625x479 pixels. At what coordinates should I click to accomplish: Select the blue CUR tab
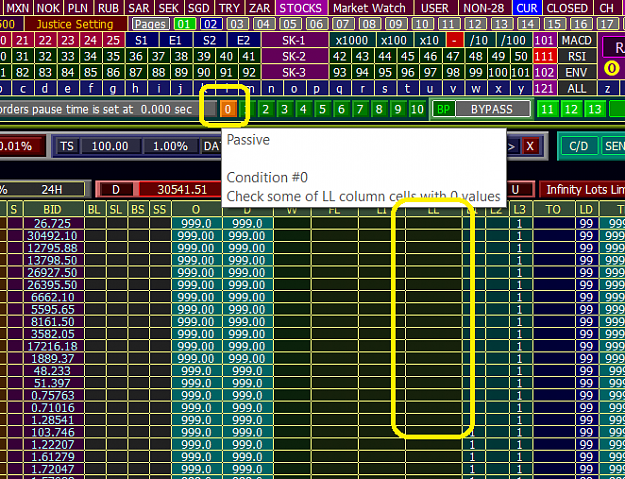pos(527,8)
